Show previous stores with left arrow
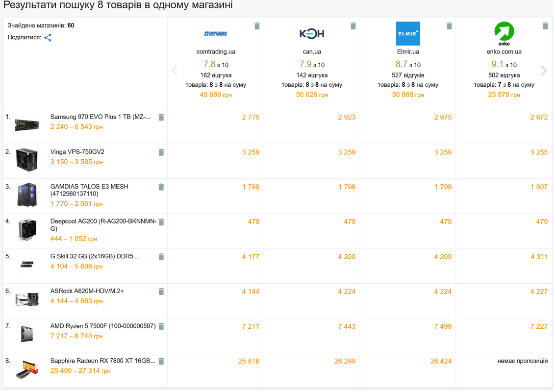Image resolution: width=555 pixels, height=392 pixels. [175, 71]
